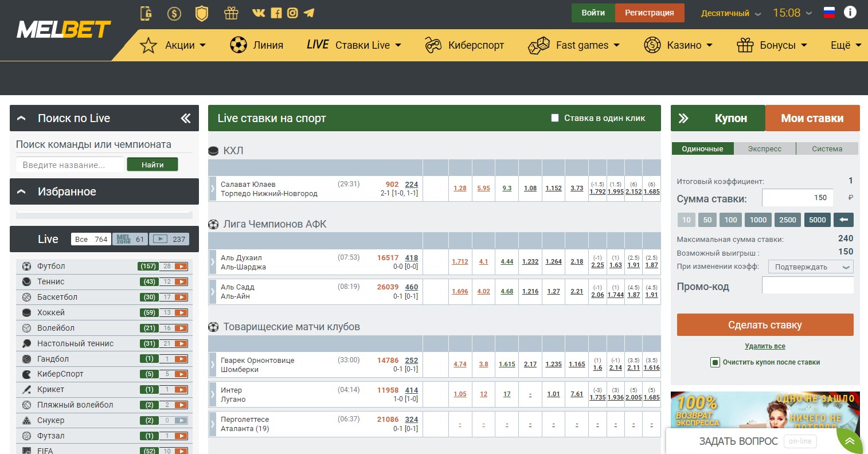Screen dimensions: 868x454
Task: Collapse the Избранное section
Action: pyautogui.click(x=22, y=191)
